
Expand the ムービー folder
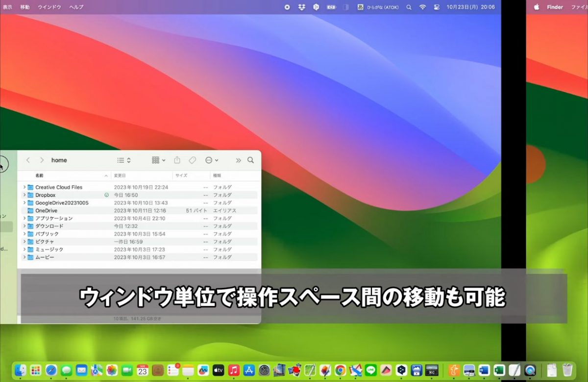[24, 257]
